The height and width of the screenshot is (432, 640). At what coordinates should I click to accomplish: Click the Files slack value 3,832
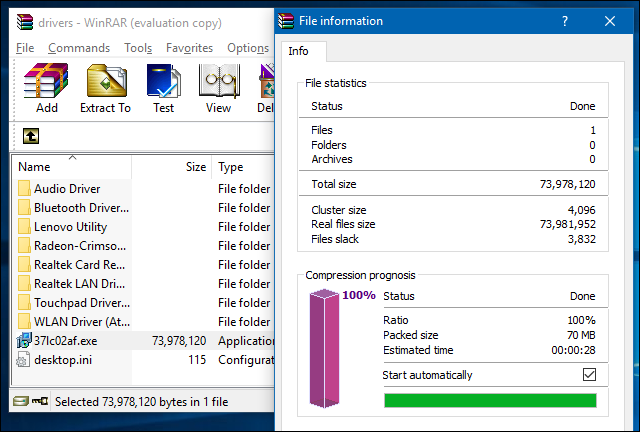(x=581, y=239)
